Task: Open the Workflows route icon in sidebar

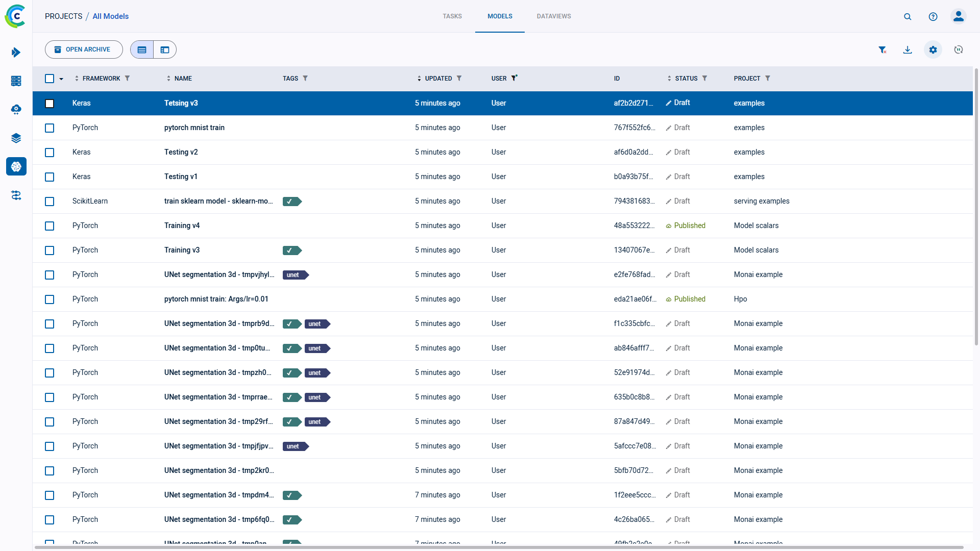Action: pos(16,195)
